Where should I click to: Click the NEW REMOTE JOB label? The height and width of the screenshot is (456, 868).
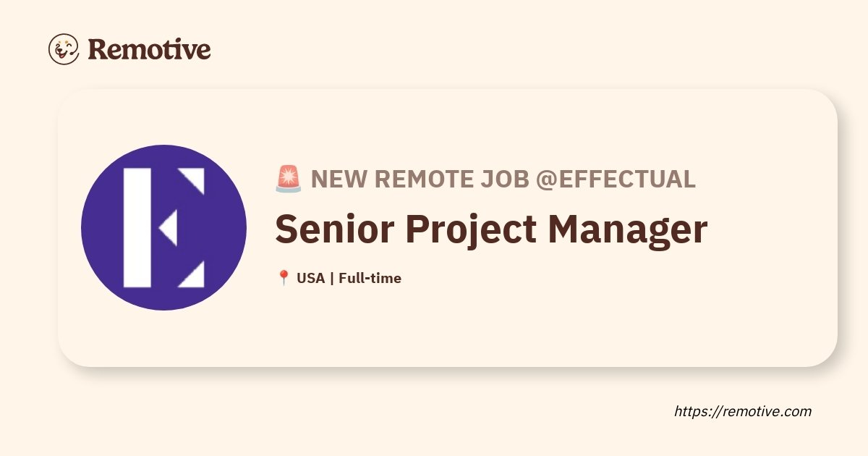[x=420, y=179]
